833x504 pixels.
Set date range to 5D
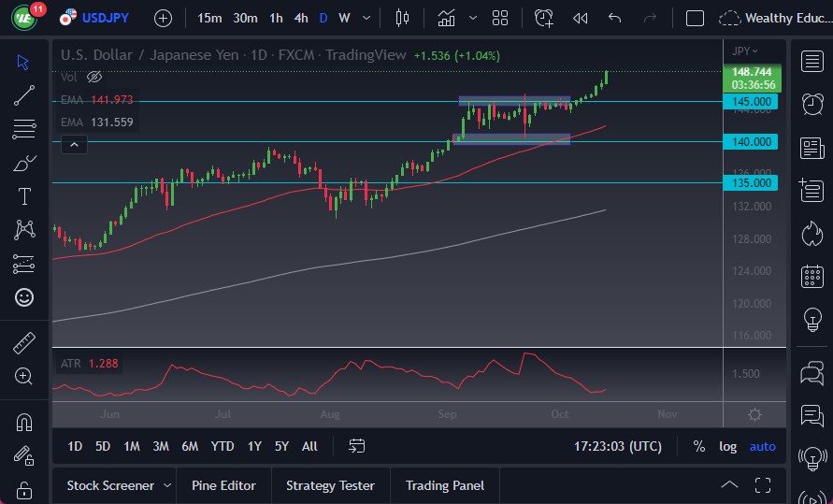point(103,447)
